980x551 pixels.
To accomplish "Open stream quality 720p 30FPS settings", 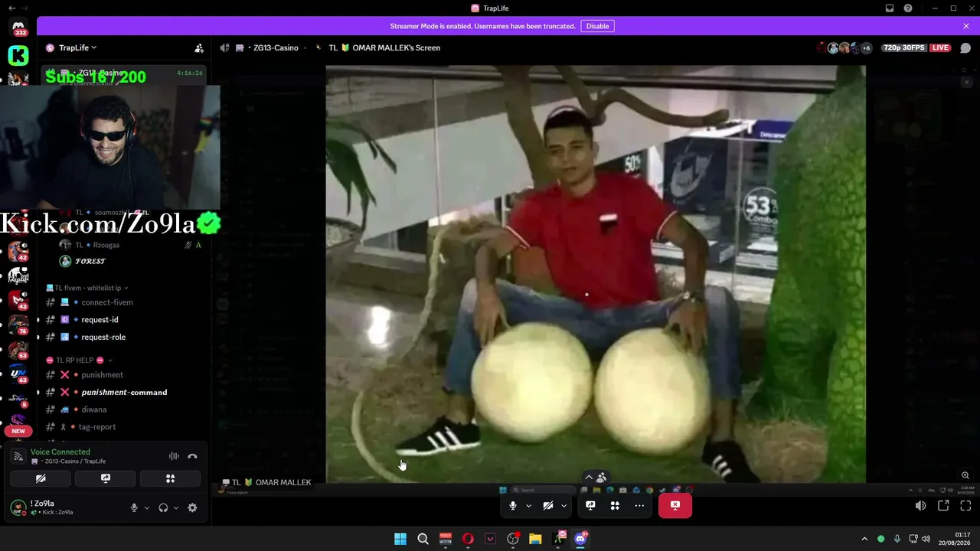I will tap(903, 47).
